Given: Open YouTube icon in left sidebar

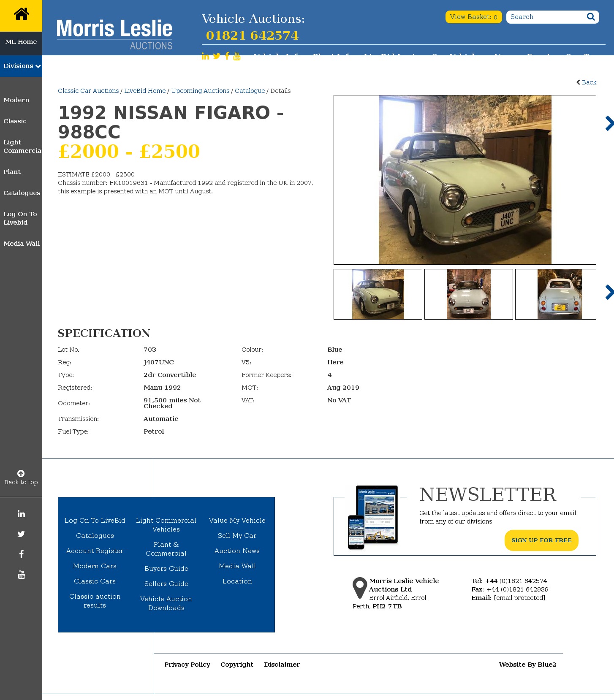Looking at the screenshot, I should 21,575.
